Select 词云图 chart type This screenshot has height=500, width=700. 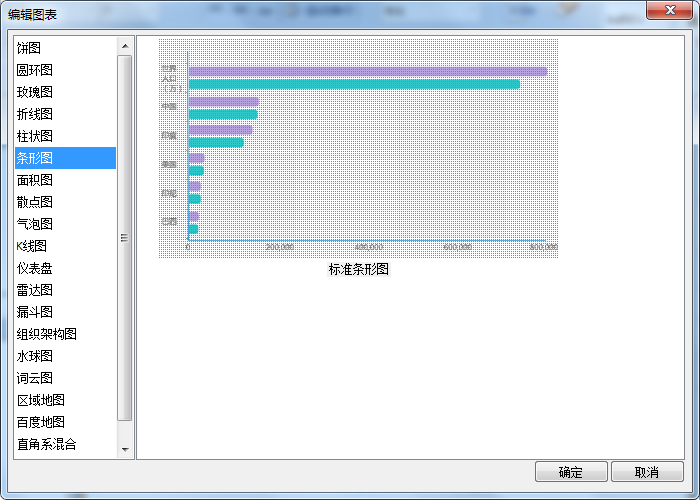tap(34, 378)
